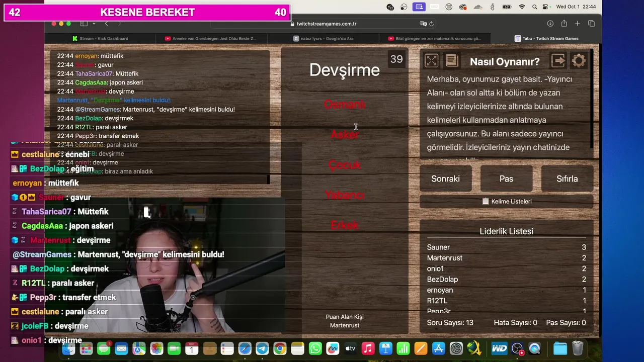This screenshot has width=644, height=362.
Task: Switch to Anneke van Giersbergen YouTube tab
Action: 211,38
